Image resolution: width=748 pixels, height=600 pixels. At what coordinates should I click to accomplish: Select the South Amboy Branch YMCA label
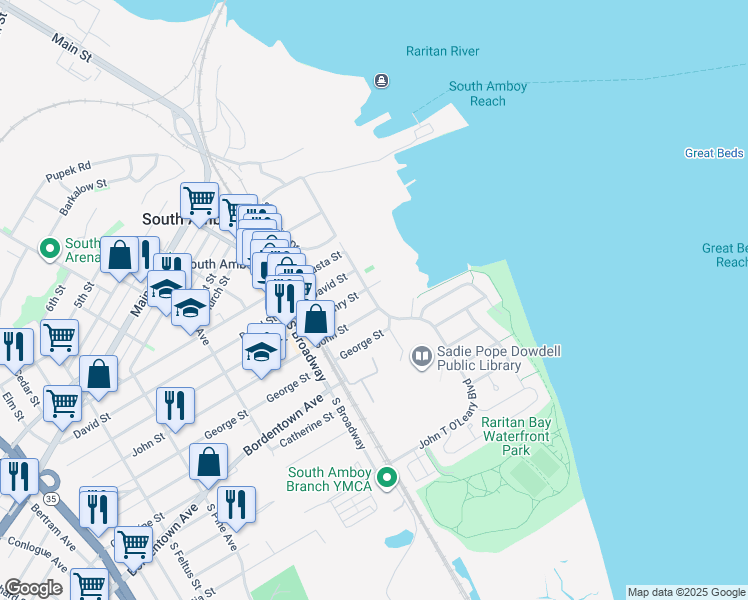pyautogui.click(x=329, y=479)
